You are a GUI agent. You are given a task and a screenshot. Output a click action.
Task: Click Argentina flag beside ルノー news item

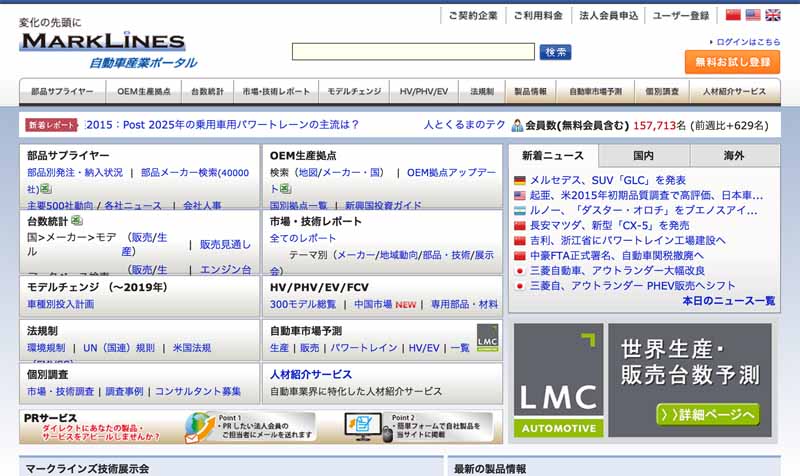point(519,210)
